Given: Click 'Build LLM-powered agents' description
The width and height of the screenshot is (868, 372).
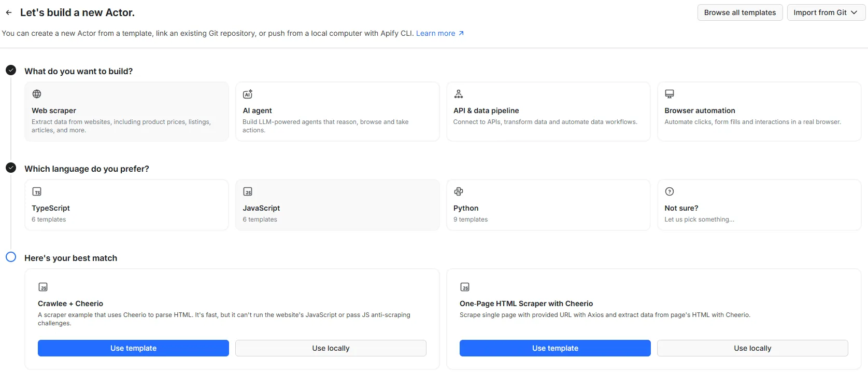Looking at the screenshot, I should click(325, 126).
